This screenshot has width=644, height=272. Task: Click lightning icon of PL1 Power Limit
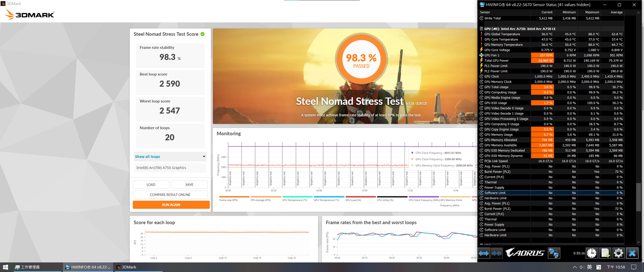pos(481,66)
